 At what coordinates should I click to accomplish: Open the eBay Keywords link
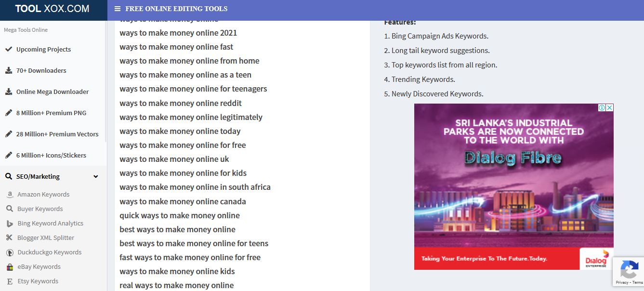coord(39,267)
